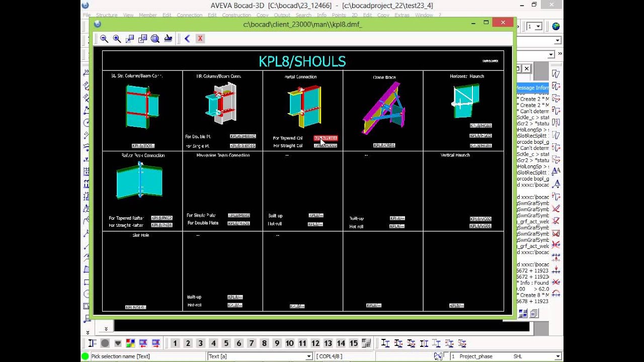The height and width of the screenshot is (362, 644).
Task: Select the For Double Pl. code label
Action: (243, 136)
